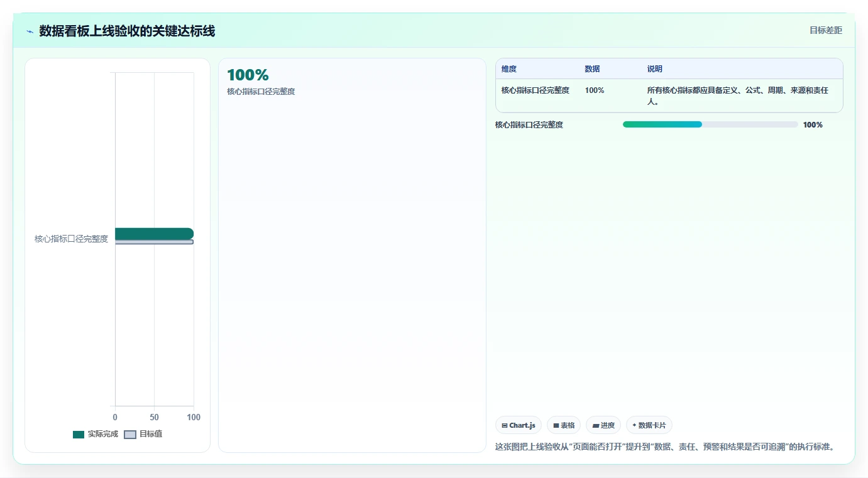
Task: Click the 100% cell in the table
Action: point(595,90)
